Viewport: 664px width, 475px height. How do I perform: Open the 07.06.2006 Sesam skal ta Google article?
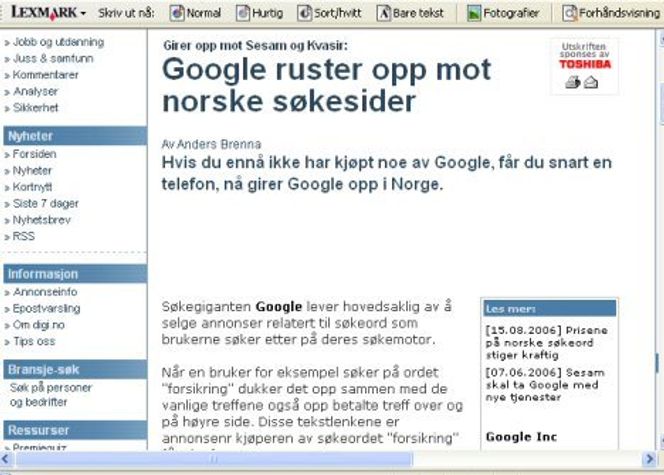click(x=545, y=385)
